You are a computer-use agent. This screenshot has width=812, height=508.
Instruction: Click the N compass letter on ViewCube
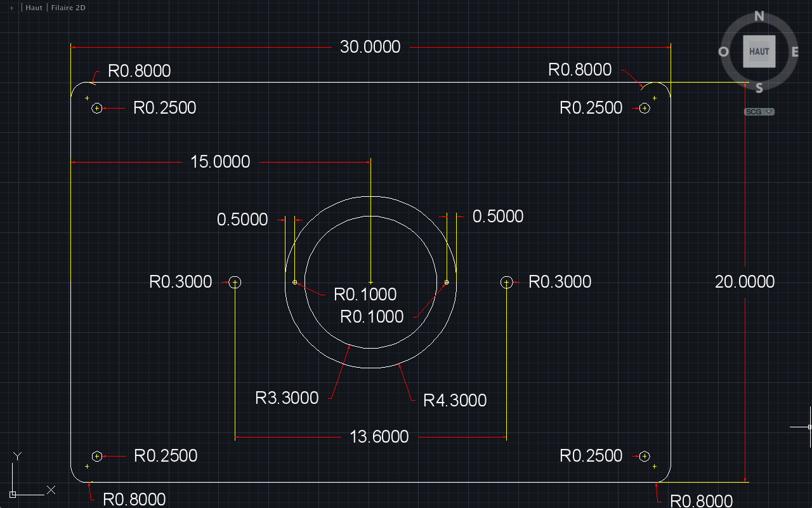(x=759, y=17)
